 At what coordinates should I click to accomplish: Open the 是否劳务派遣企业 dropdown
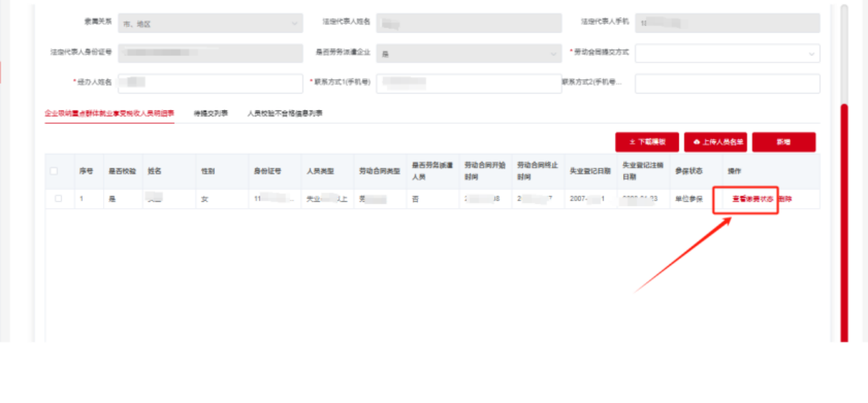pos(468,53)
